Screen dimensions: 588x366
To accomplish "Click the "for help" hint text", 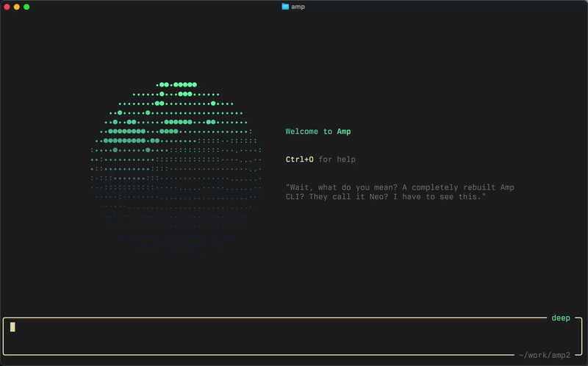I will (337, 159).
